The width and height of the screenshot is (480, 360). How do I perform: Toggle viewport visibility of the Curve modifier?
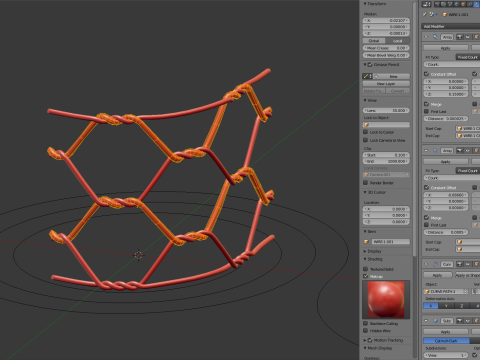pyautogui.click(x=468, y=264)
